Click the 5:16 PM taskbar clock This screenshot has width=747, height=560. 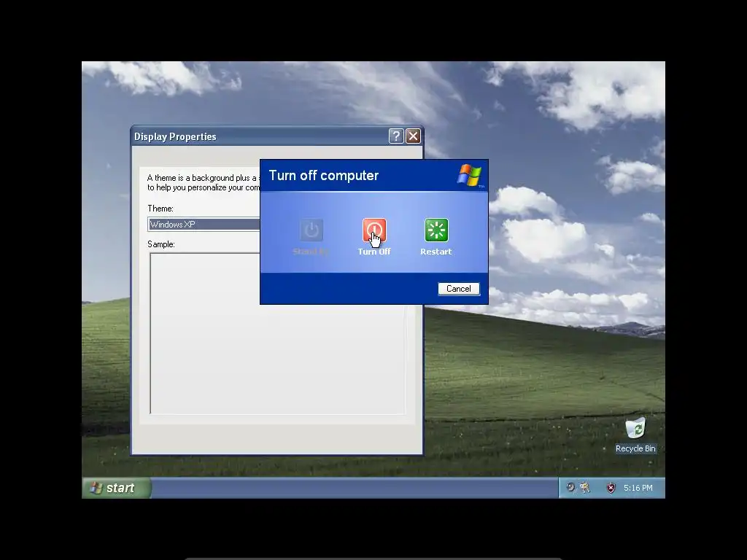pyautogui.click(x=638, y=488)
